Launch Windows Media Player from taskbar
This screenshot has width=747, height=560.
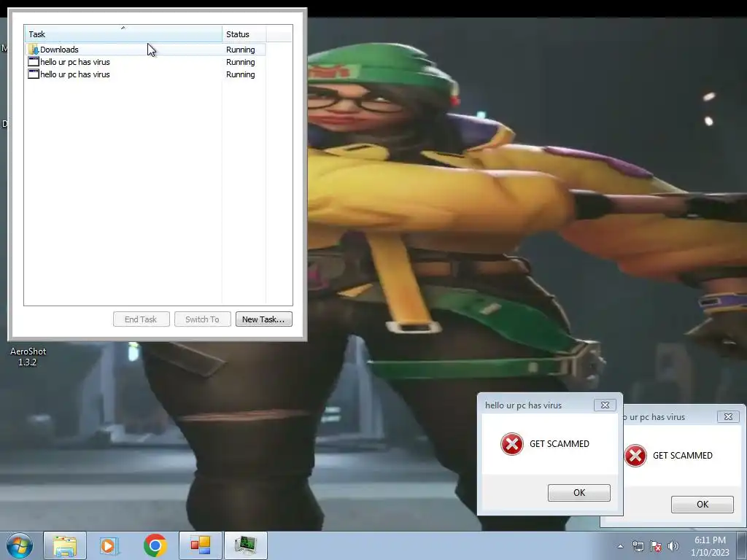pyautogui.click(x=109, y=545)
